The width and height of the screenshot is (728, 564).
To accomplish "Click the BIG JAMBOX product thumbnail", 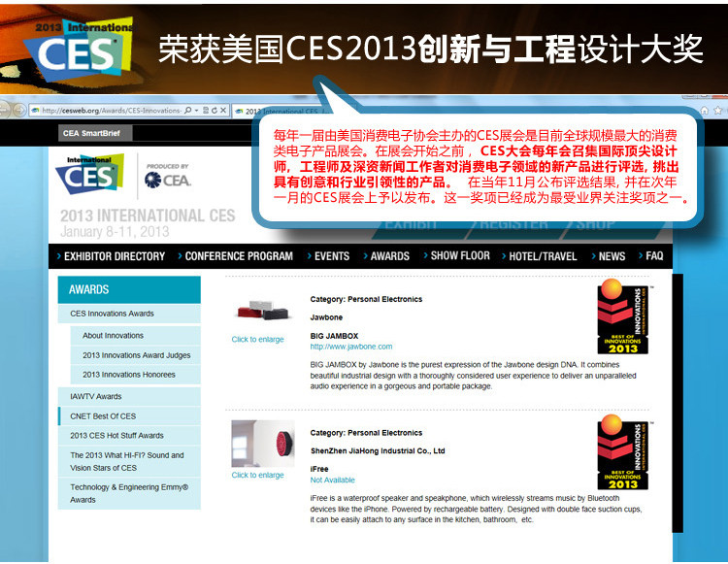I will tap(263, 311).
